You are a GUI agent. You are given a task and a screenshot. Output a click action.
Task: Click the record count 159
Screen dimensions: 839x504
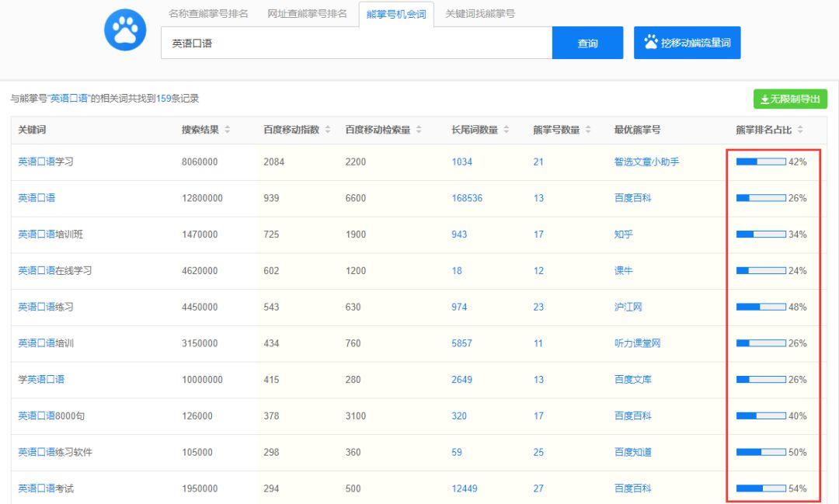pos(164,99)
